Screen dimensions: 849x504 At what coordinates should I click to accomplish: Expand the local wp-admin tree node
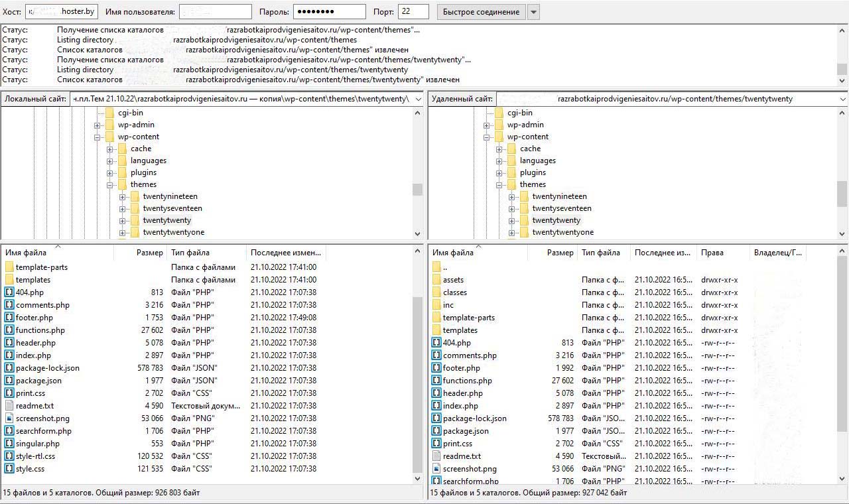pyautogui.click(x=98, y=125)
